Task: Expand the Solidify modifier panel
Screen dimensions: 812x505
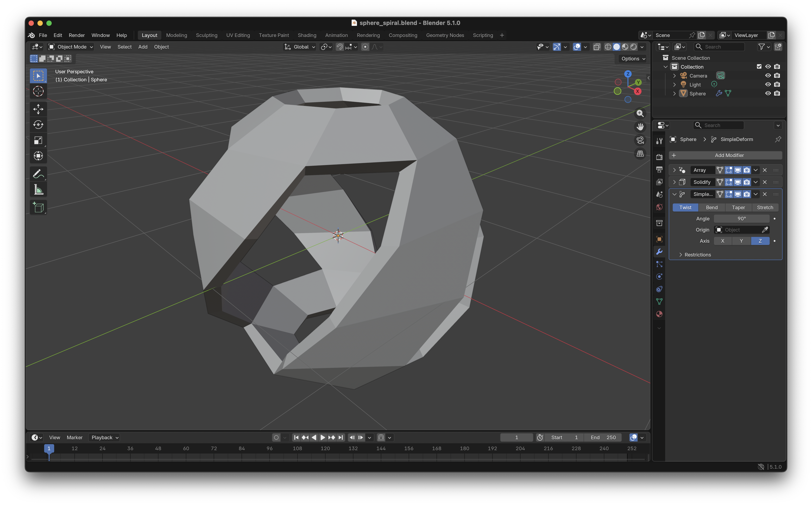Action: (674, 182)
